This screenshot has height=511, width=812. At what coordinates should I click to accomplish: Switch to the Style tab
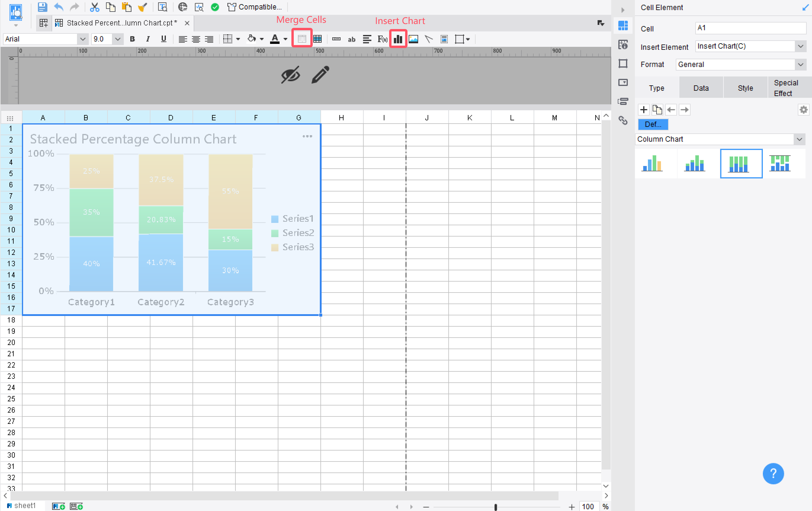coord(745,87)
